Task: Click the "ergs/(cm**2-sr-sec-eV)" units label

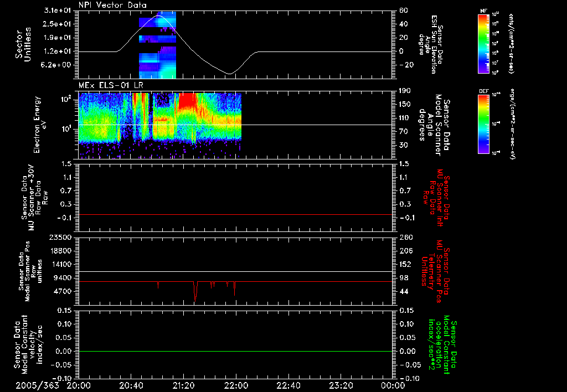Action: tap(512, 124)
